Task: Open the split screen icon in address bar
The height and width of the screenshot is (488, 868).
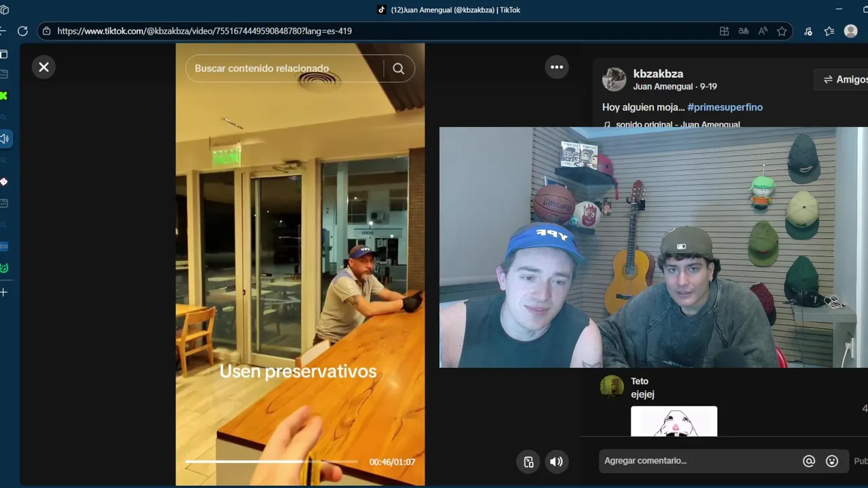Action: click(x=724, y=31)
